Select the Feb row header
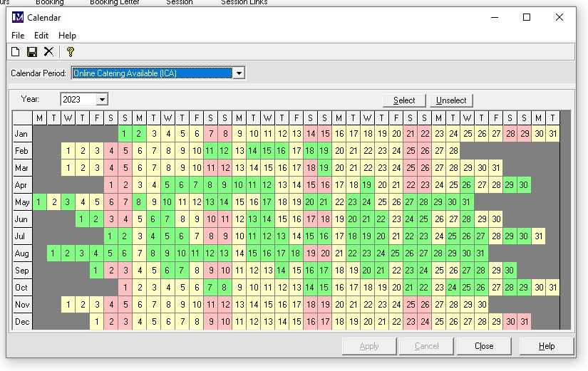Viewport: 588px width, 371px height. click(x=23, y=151)
